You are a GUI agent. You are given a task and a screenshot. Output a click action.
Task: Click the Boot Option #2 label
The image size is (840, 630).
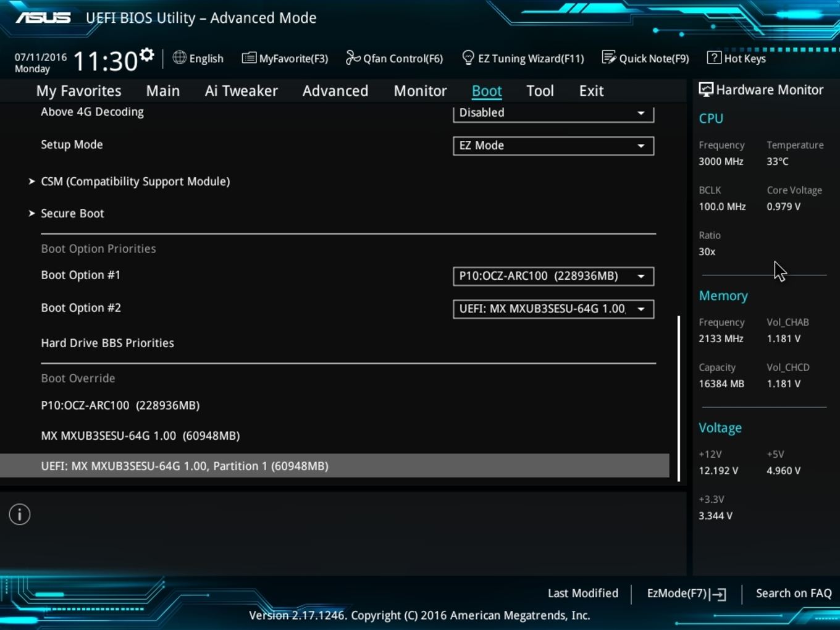[x=81, y=308]
